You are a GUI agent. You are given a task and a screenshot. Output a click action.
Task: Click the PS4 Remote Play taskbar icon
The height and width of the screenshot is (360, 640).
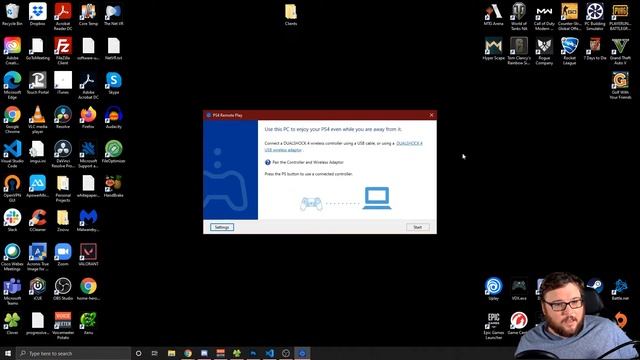pos(302,353)
